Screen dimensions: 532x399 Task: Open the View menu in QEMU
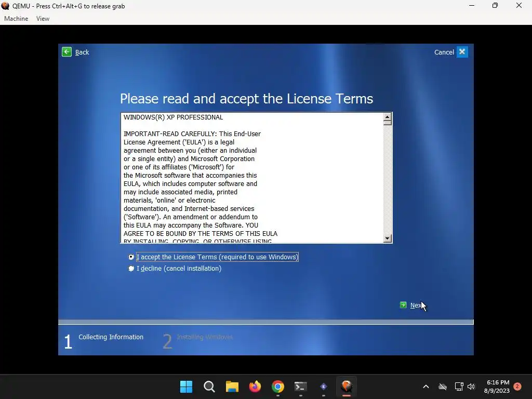click(43, 19)
